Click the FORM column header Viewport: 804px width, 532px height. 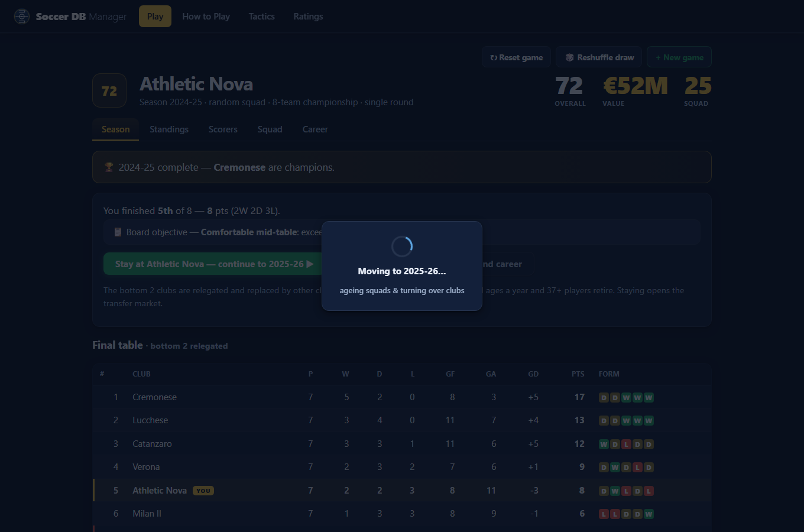(x=609, y=374)
